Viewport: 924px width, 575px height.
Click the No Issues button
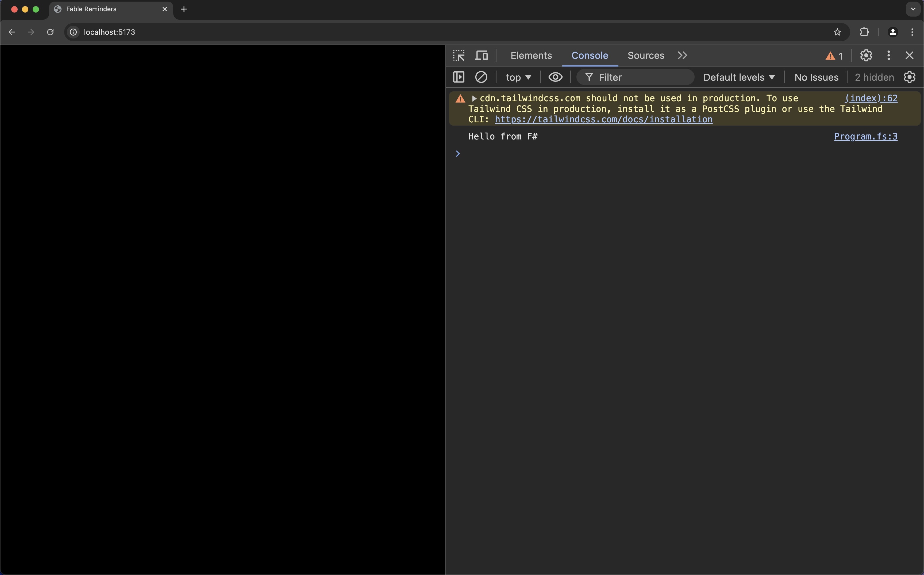point(816,77)
